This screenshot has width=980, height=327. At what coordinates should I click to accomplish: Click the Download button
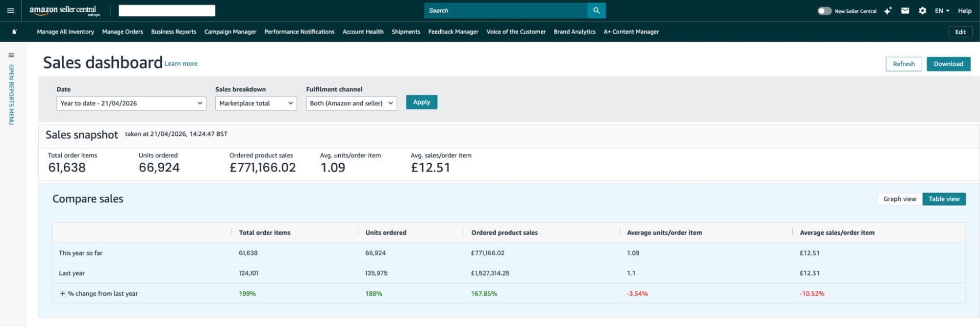tap(948, 64)
